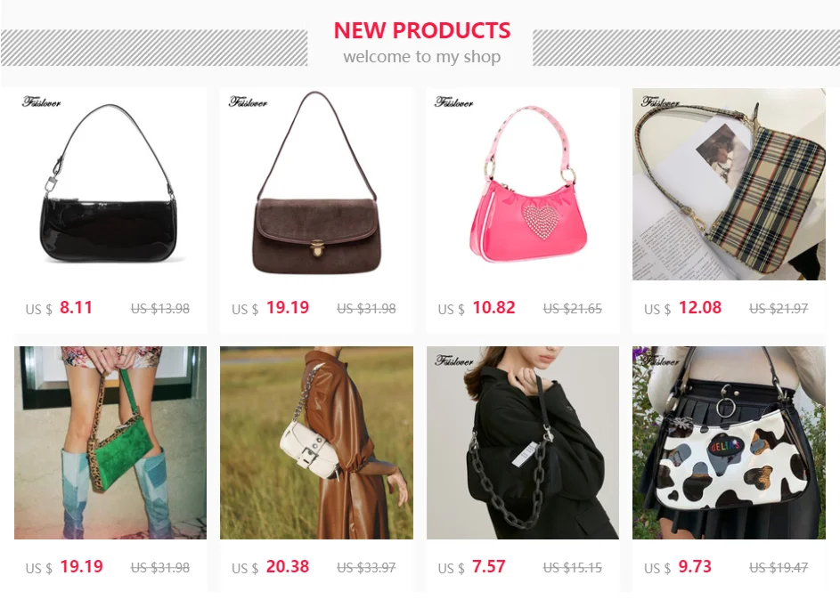Click the US $20.38 sale price
Viewport: 840px width, 616px height.
pyautogui.click(x=271, y=567)
